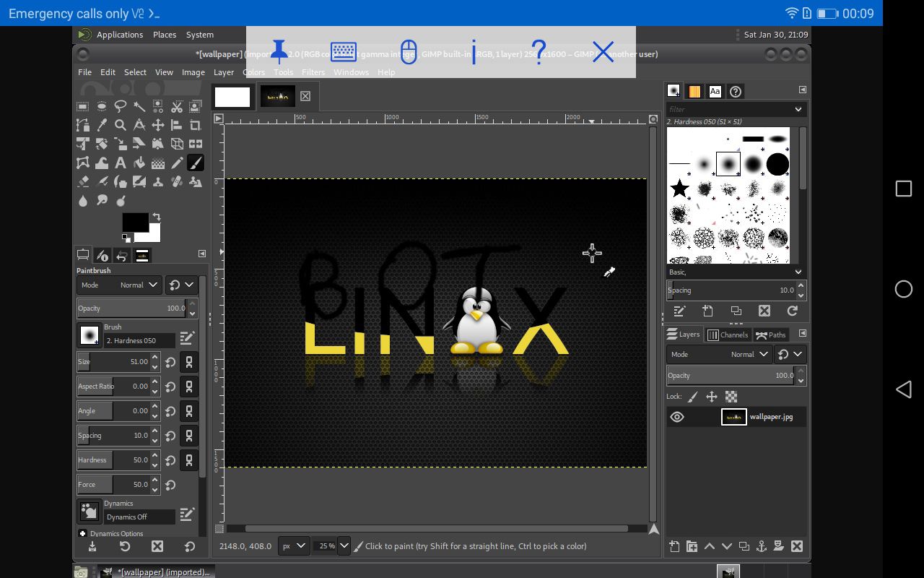Select the Eraser tool
The width and height of the screenshot is (924, 578).
click(83, 181)
